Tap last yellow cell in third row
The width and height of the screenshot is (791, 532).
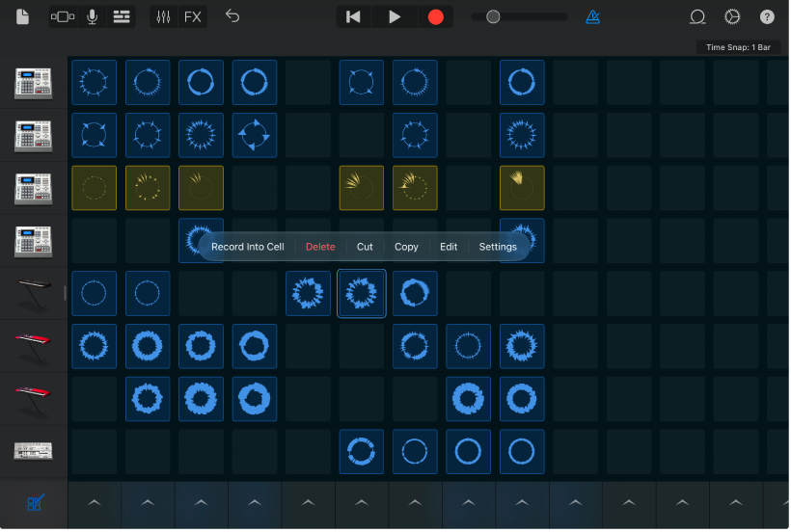pyautogui.click(x=522, y=188)
